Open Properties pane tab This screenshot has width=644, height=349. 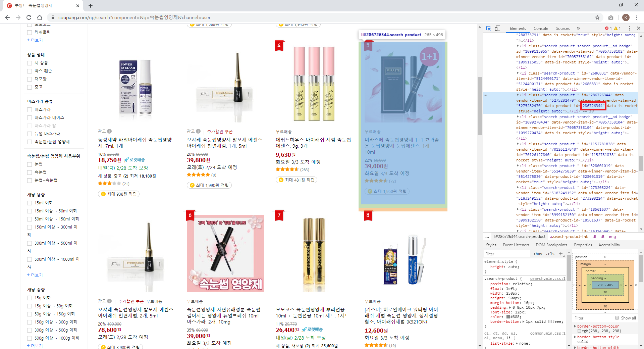click(583, 245)
